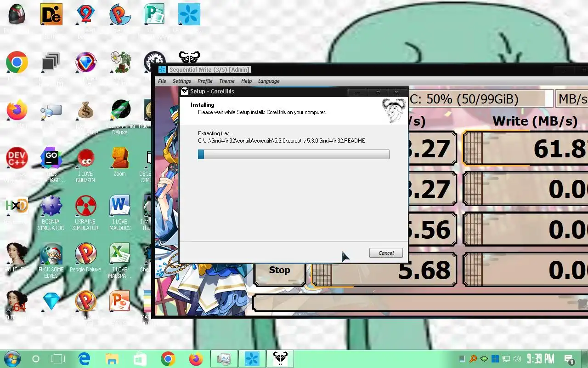
Task: Open the Google Chrome desktop shortcut
Action: 17,63
